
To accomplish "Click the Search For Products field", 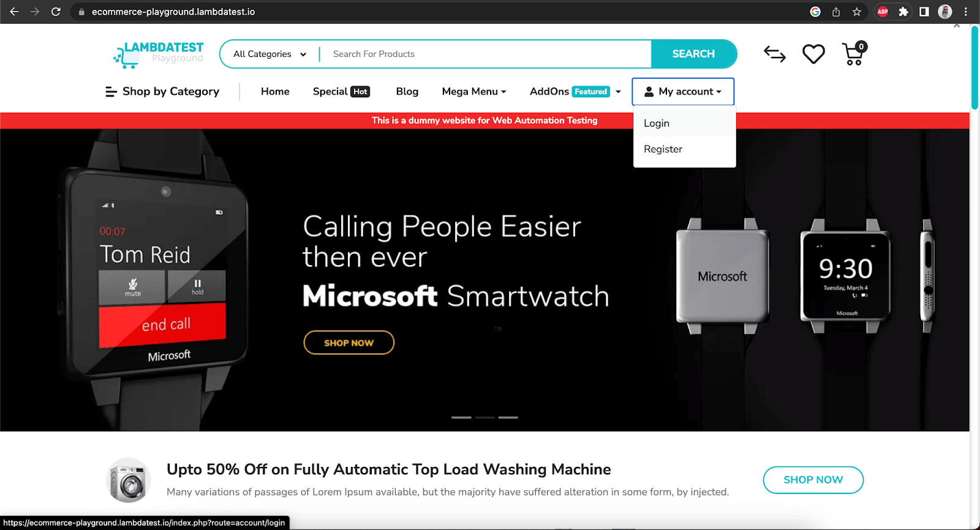I will coord(487,54).
